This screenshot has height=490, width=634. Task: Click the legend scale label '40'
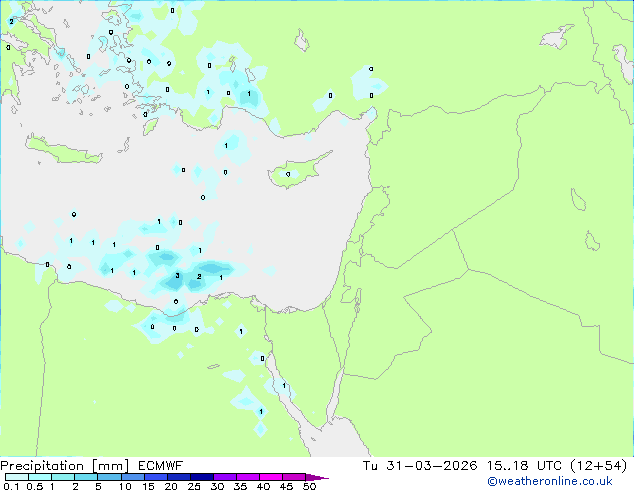(x=263, y=486)
